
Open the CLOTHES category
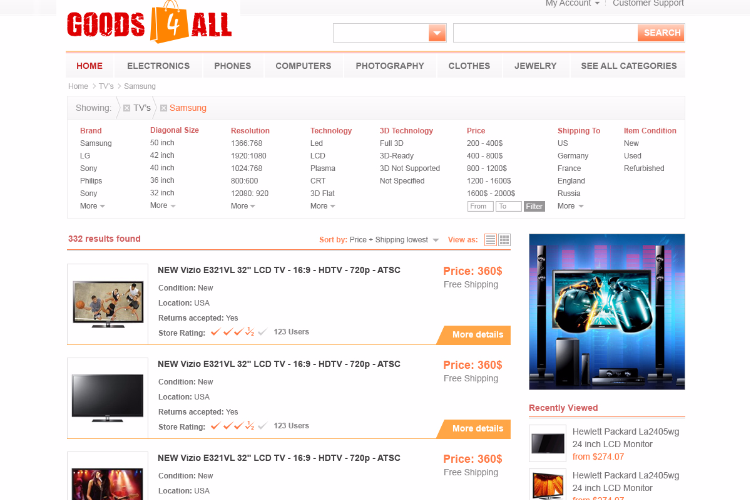[469, 66]
